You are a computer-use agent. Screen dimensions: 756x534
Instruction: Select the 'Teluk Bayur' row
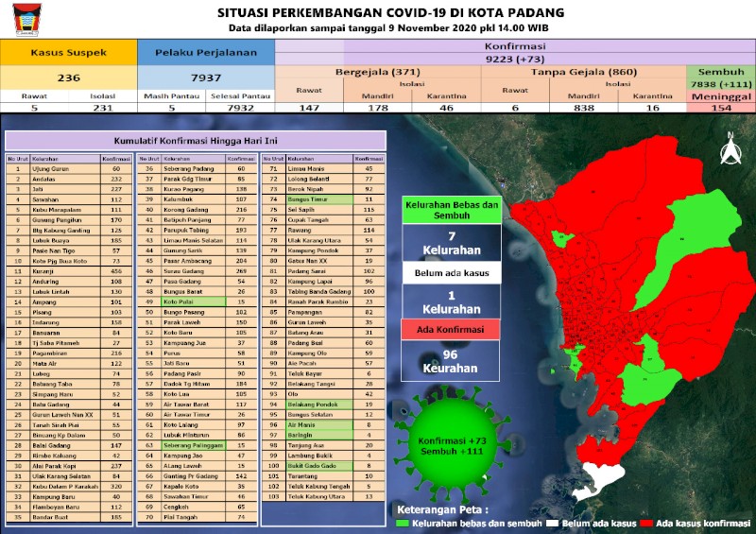tap(323, 374)
